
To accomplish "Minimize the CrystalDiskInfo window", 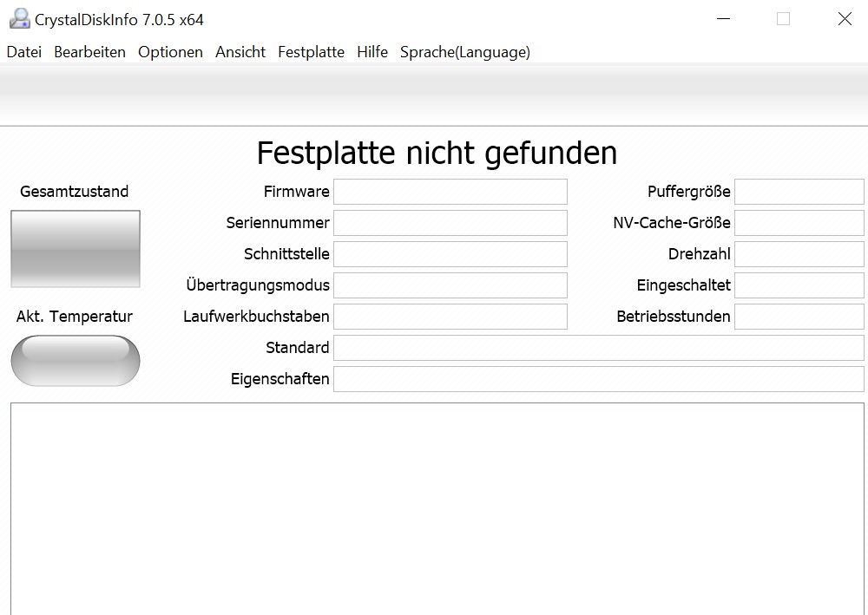I will point(724,19).
